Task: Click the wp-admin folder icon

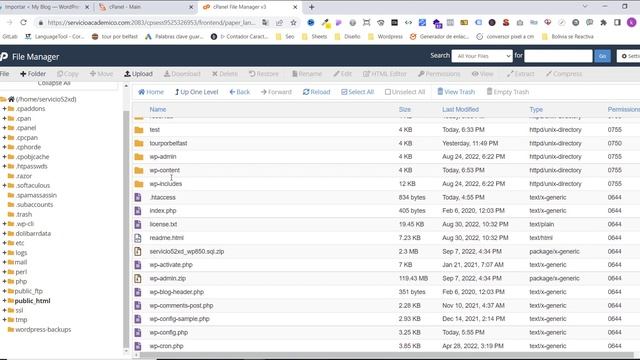Action: pos(139,157)
